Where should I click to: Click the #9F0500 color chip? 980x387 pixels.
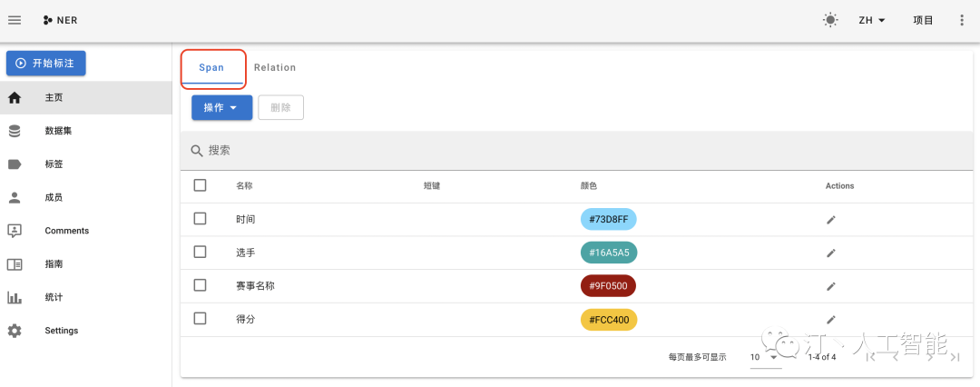(608, 286)
